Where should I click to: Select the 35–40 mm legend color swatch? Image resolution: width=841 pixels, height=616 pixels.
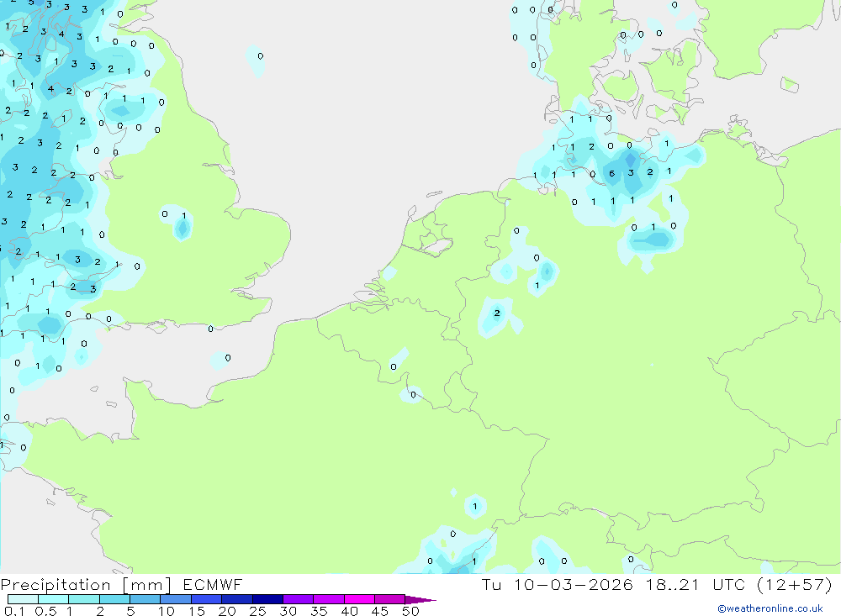click(x=329, y=599)
